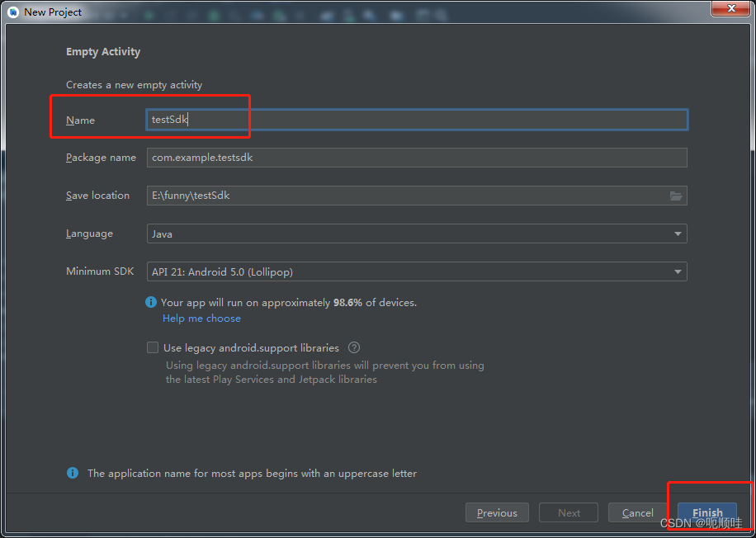Click the folder browse icon beside Save location

click(x=676, y=196)
